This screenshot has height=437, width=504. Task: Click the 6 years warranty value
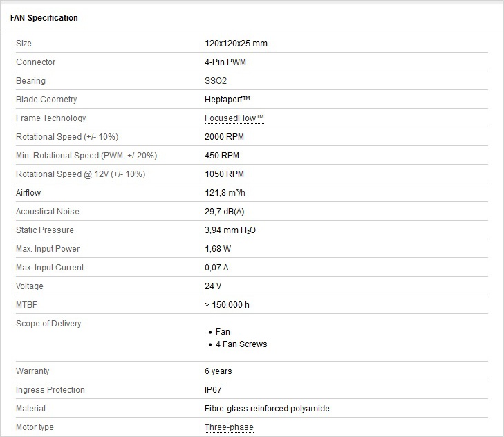point(218,371)
